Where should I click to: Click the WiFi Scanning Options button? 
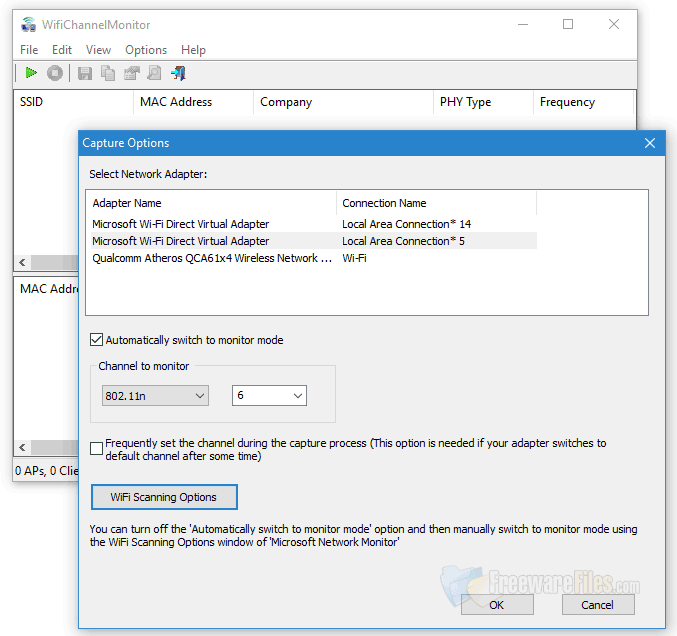pyautogui.click(x=164, y=497)
